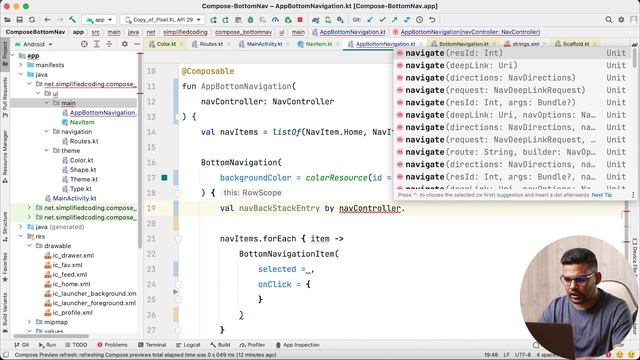Open settings via the top-right gear icon
The height and width of the screenshot is (360, 640).
click(621, 20)
